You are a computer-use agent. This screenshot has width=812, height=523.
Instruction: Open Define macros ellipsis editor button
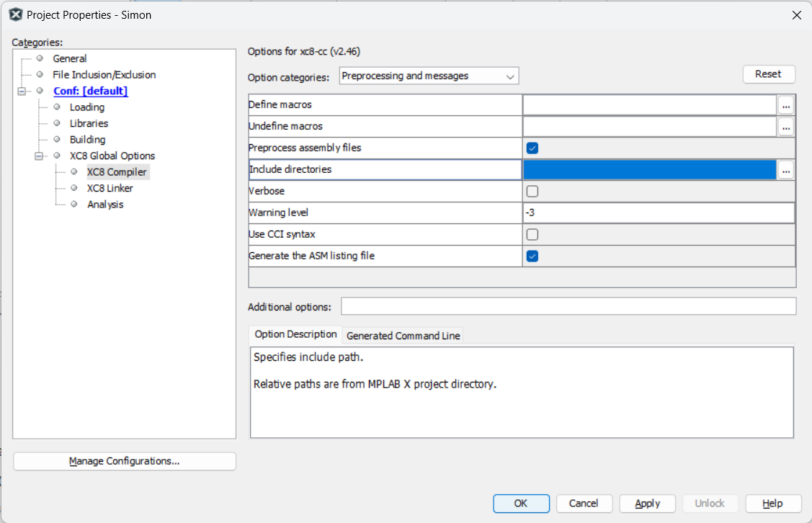coord(786,105)
